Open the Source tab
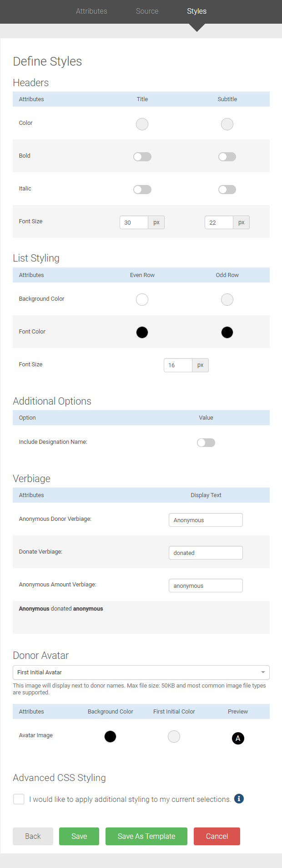The height and width of the screenshot is (868, 282). click(x=147, y=11)
